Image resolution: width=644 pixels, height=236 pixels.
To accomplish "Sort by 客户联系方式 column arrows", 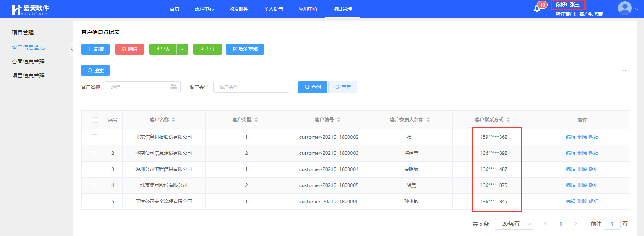I will (x=508, y=120).
